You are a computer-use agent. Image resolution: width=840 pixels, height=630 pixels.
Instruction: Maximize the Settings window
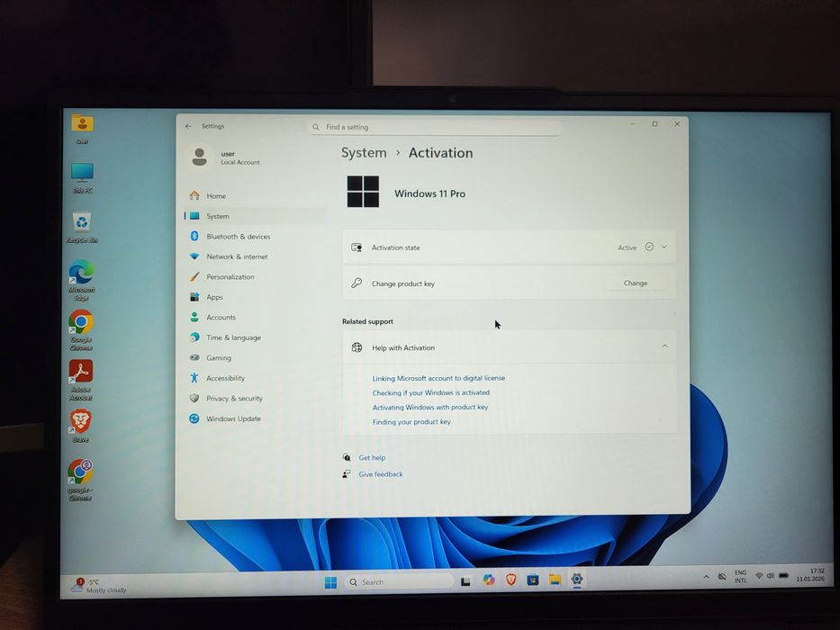[x=655, y=124]
